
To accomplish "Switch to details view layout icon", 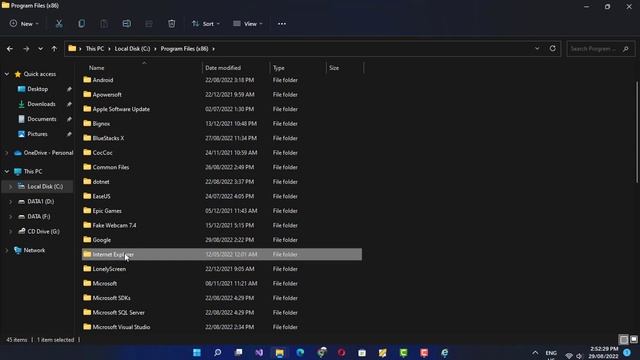I will pyautogui.click(x=624, y=340).
